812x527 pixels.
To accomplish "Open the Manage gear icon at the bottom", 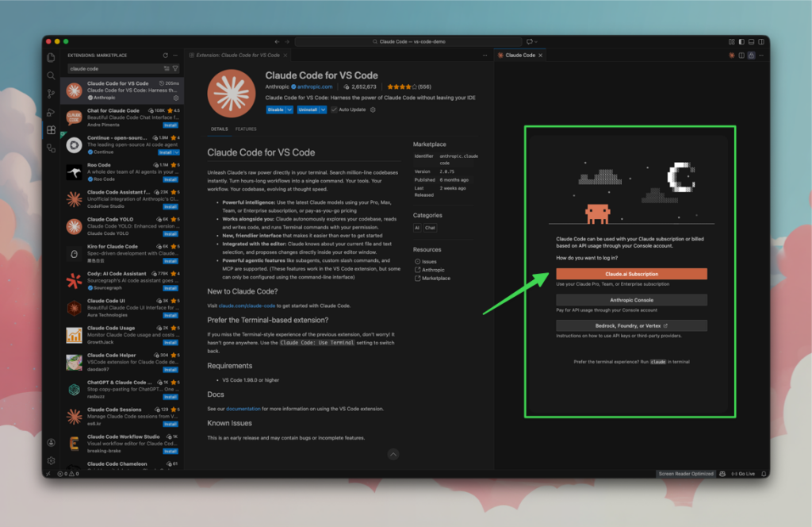I will 52,460.
